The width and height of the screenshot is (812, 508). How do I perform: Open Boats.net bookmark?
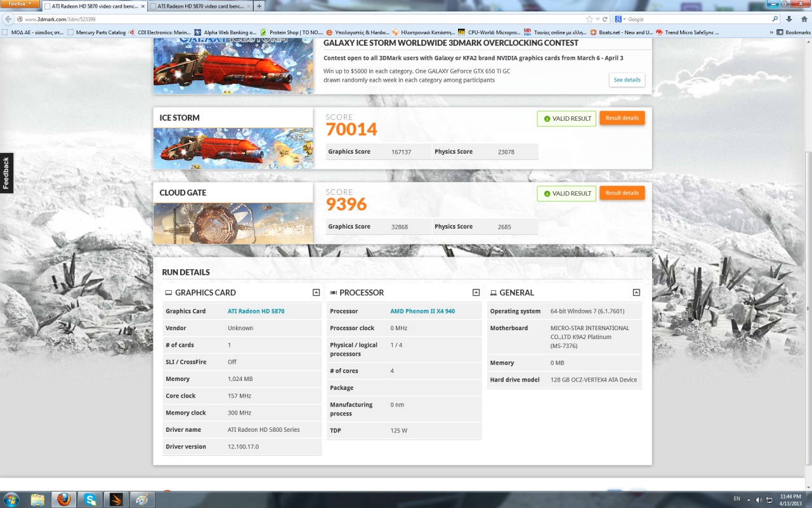621,32
